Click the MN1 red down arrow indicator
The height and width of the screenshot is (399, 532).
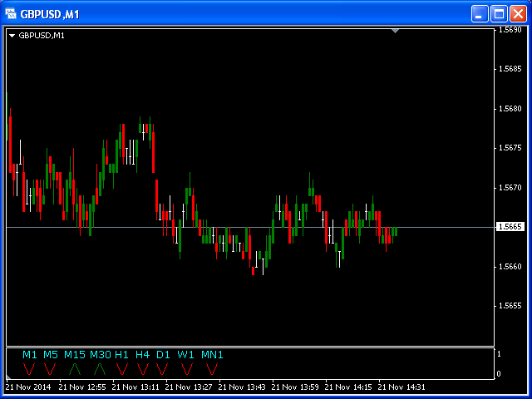pyautogui.click(x=212, y=369)
